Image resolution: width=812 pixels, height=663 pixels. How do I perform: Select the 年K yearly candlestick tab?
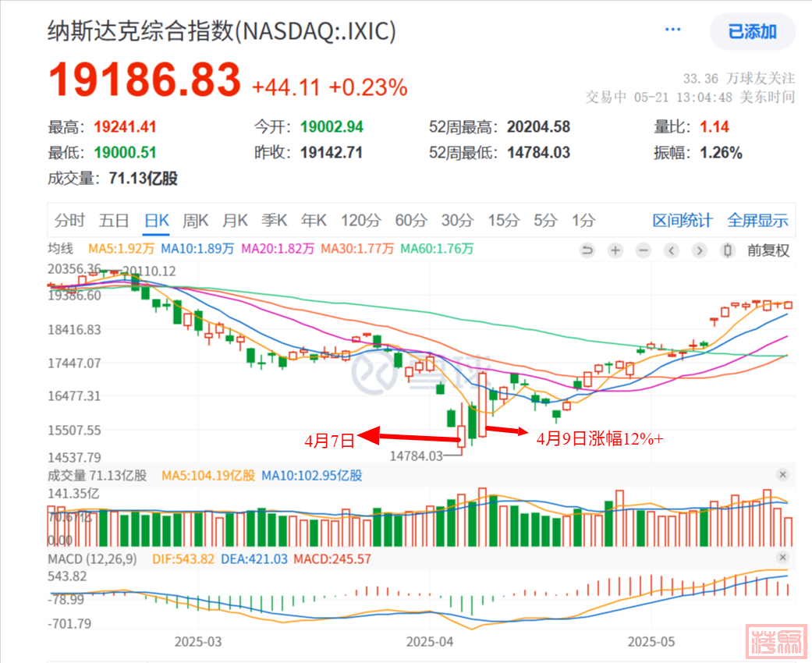[x=314, y=221]
